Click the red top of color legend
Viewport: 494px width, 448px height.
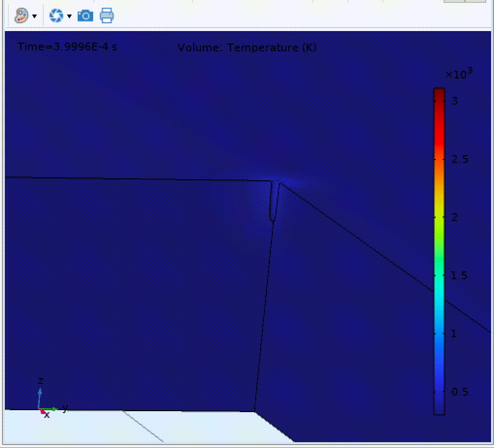click(439, 99)
